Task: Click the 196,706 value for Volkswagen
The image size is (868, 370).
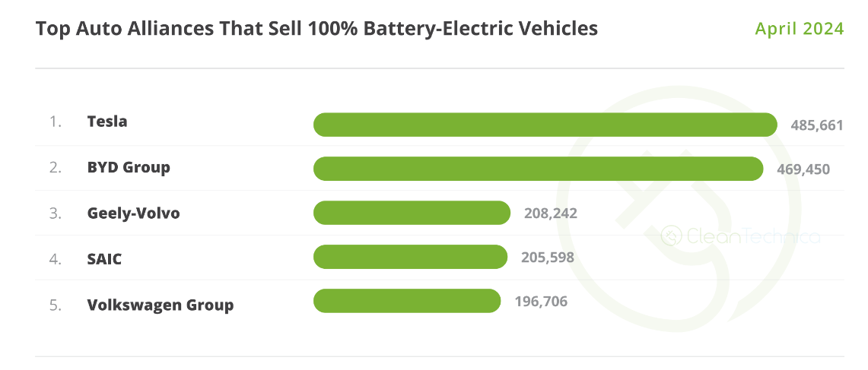Action: point(541,302)
